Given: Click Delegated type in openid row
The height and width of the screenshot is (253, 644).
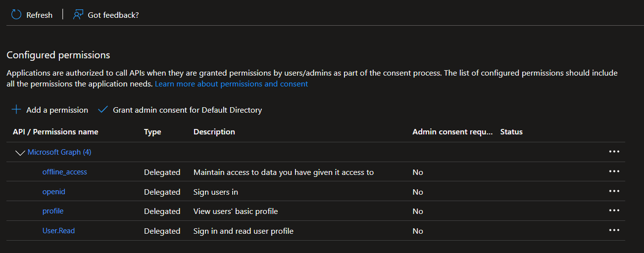Looking at the screenshot, I should tap(162, 192).
